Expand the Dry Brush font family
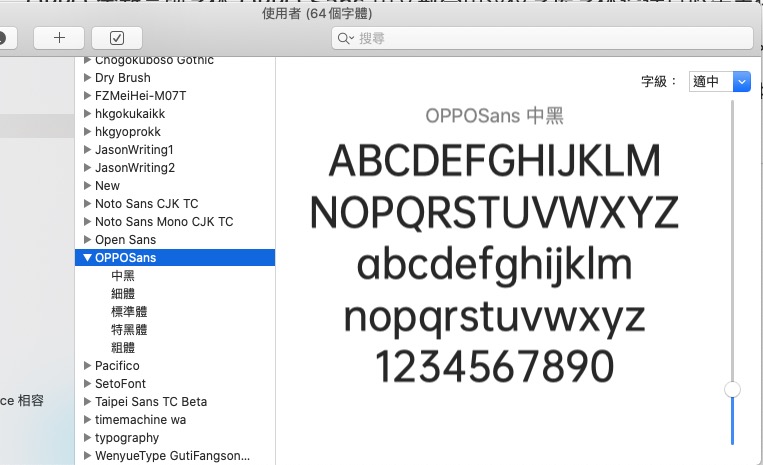The width and height of the screenshot is (763, 465). coord(88,77)
